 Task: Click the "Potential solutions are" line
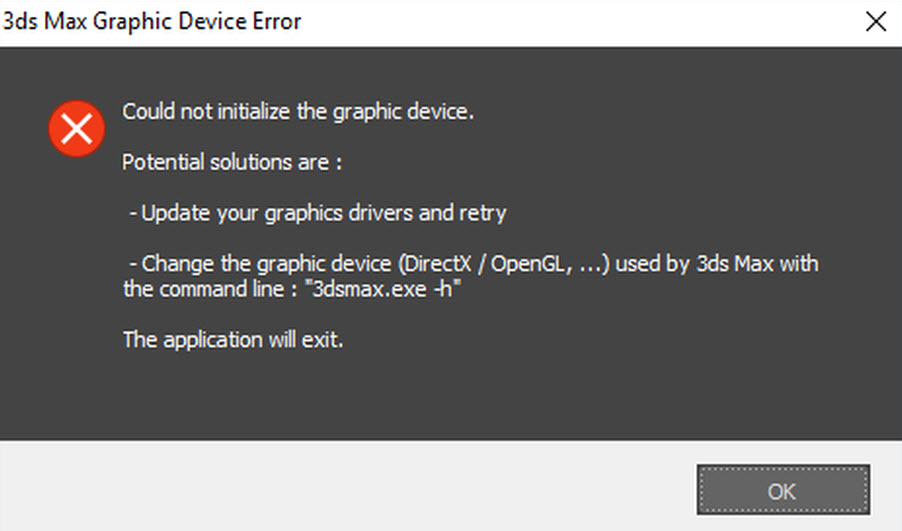(232, 162)
